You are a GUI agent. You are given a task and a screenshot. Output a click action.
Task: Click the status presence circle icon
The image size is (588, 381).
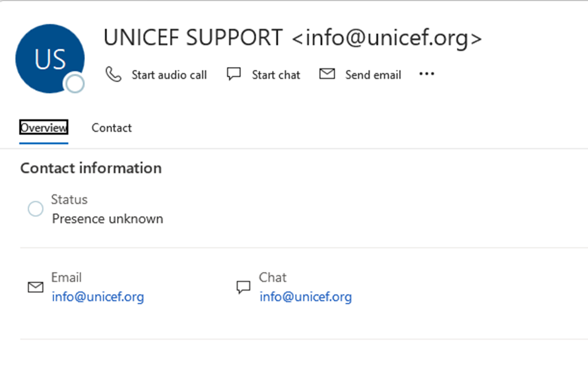[36, 209]
